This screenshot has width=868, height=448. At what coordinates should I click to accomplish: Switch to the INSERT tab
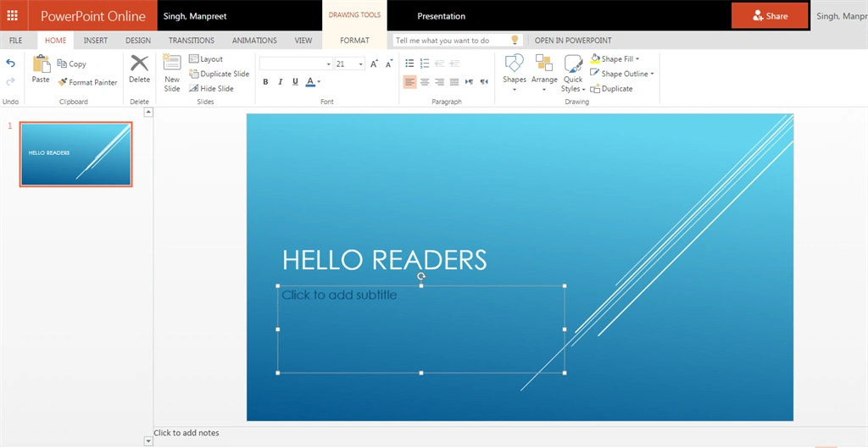pyautogui.click(x=96, y=41)
